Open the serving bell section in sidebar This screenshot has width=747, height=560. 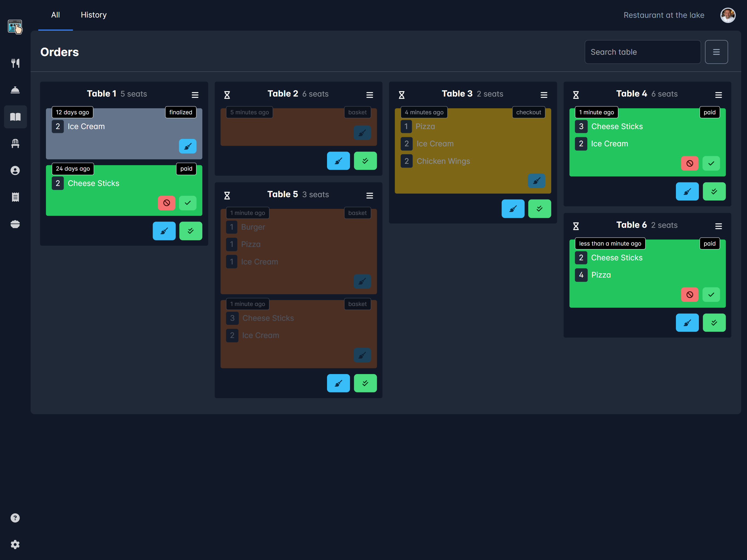15,90
